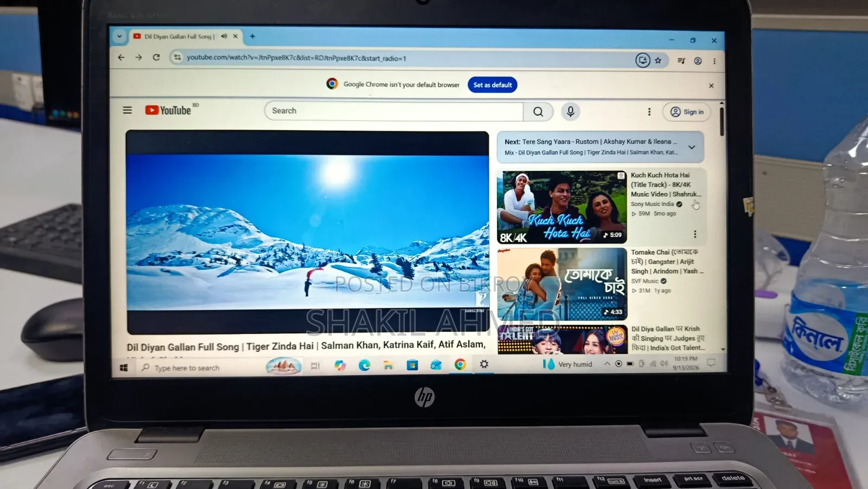868x489 pixels.
Task: Click the Sign in button
Action: point(687,112)
